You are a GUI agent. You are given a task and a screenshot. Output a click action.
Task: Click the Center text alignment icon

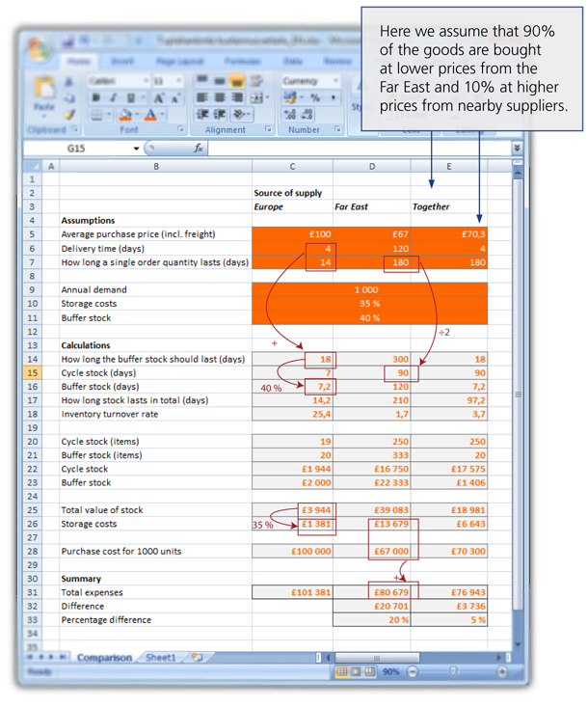[220, 97]
